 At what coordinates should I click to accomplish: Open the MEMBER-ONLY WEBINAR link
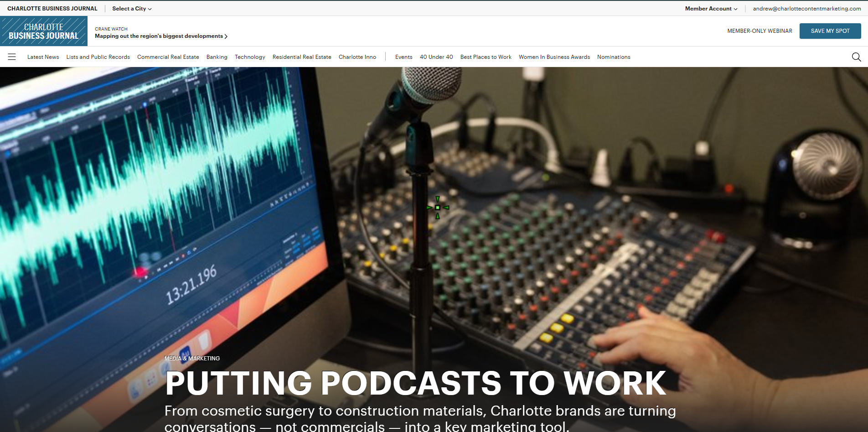point(759,31)
